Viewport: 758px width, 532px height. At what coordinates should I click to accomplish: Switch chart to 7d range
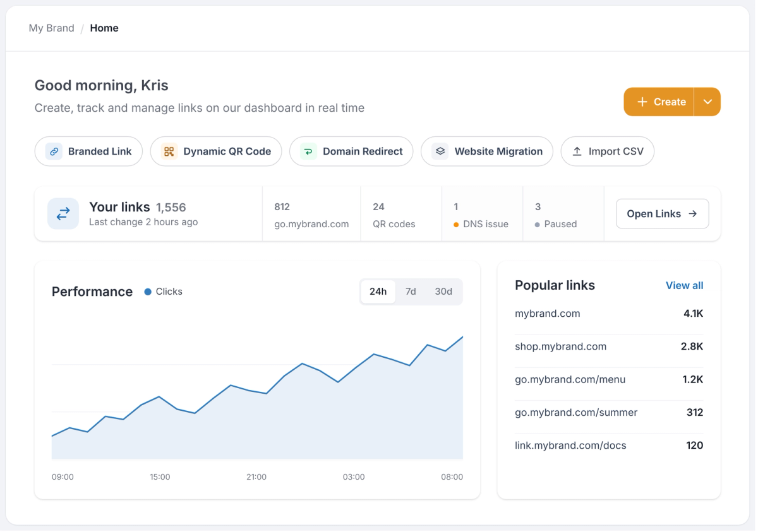click(411, 292)
